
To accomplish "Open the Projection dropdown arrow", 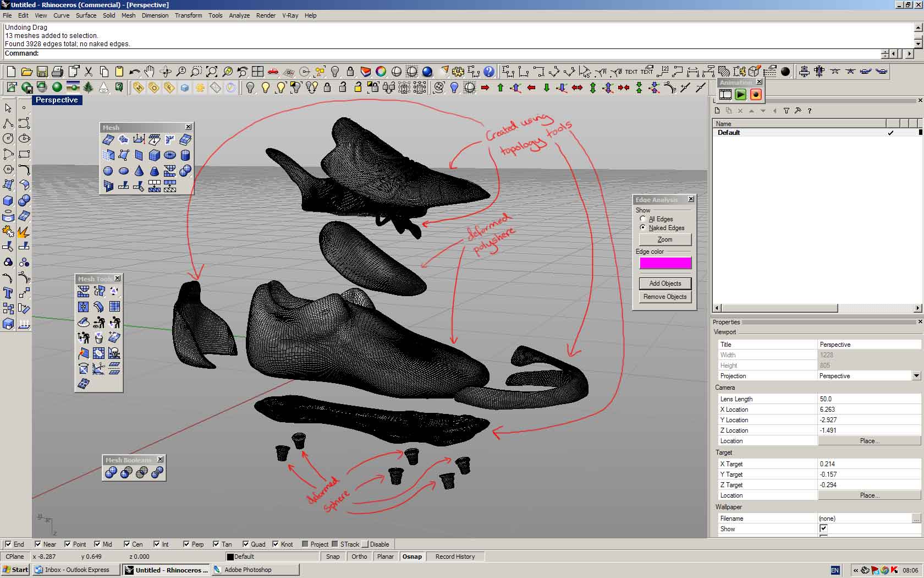I will click(x=916, y=376).
